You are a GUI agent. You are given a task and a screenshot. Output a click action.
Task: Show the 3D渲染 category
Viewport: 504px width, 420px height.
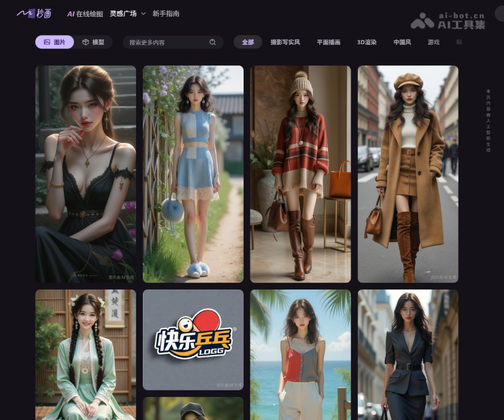(367, 42)
